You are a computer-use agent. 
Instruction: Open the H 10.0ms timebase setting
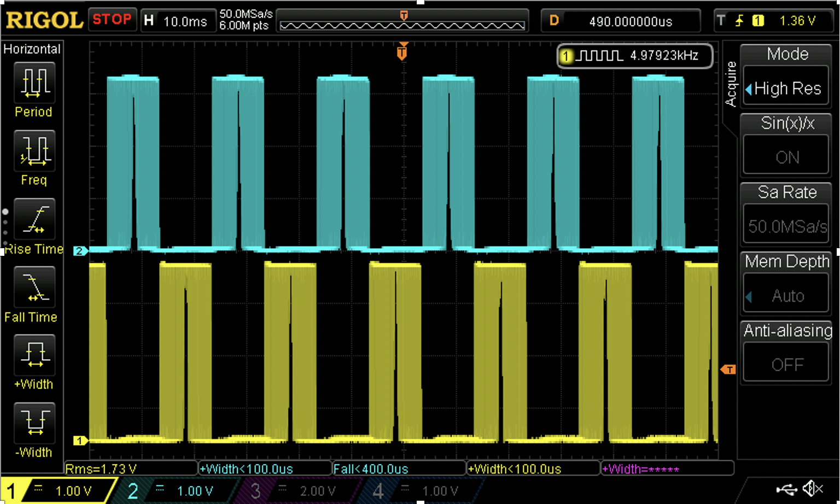coord(178,20)
